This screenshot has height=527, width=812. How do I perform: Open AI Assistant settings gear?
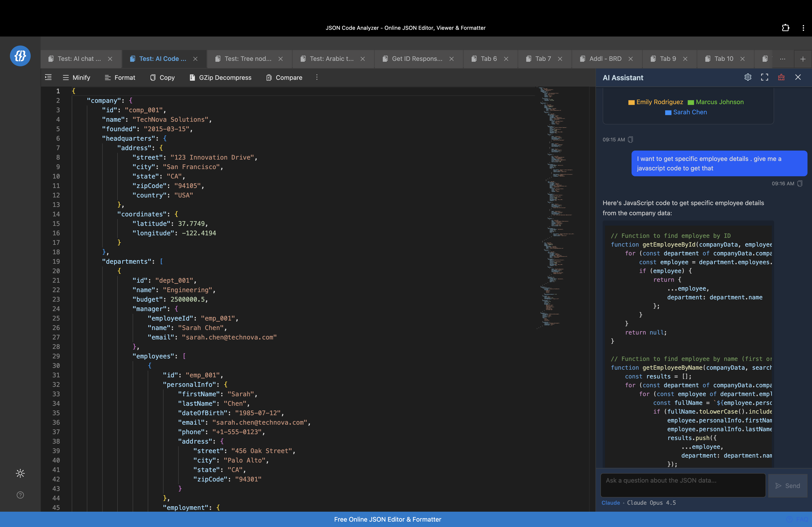click(748, 77)
